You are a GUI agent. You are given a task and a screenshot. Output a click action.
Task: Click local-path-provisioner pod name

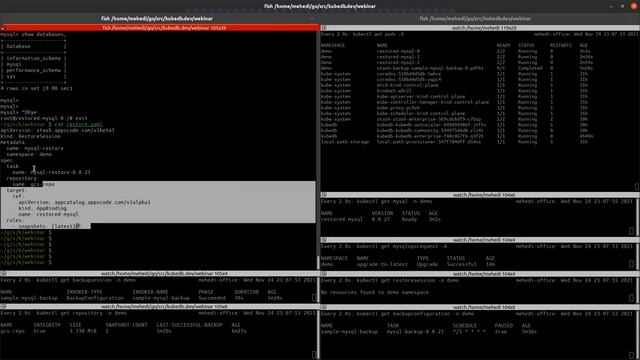click(429, 142)
